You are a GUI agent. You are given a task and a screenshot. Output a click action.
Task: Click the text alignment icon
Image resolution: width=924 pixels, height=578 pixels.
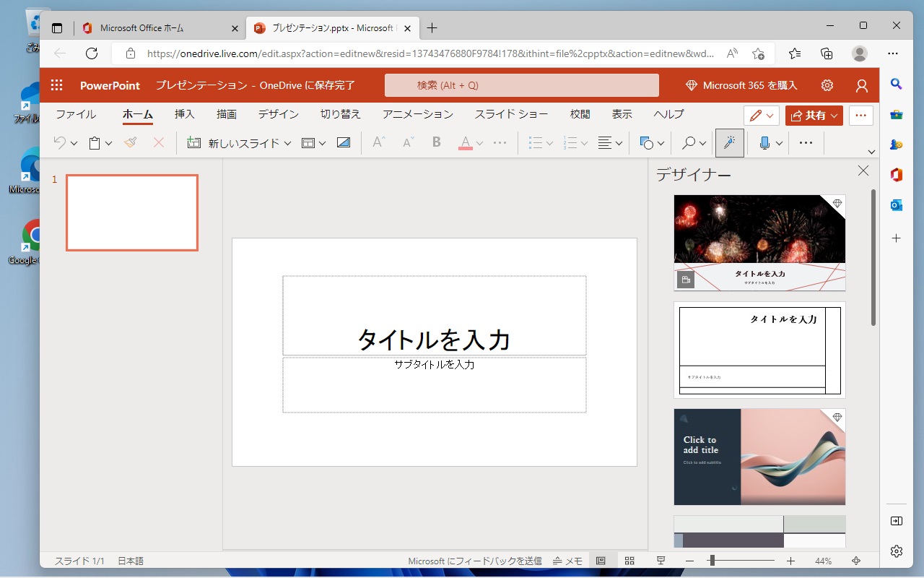click(x=605, y=143)
